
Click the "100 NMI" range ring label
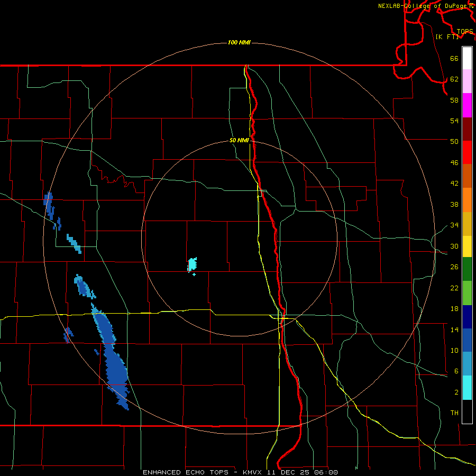pos(239,42)
